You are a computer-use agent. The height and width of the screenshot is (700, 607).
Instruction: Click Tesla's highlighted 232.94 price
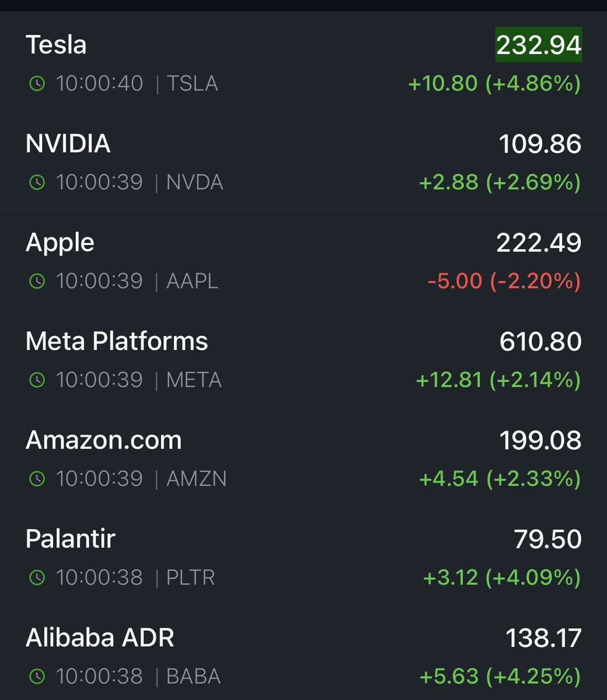538,45
